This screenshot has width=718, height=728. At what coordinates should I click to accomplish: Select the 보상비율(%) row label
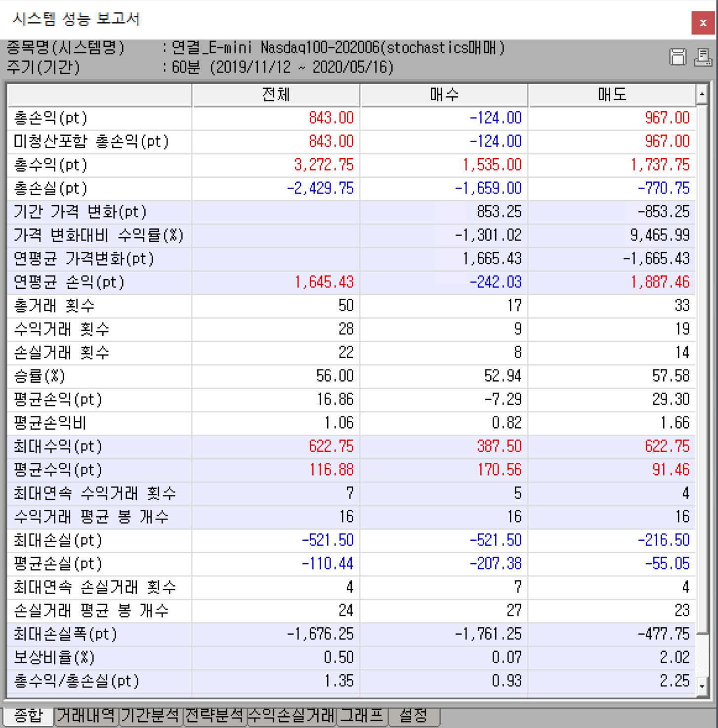click(x=54, y=658)
